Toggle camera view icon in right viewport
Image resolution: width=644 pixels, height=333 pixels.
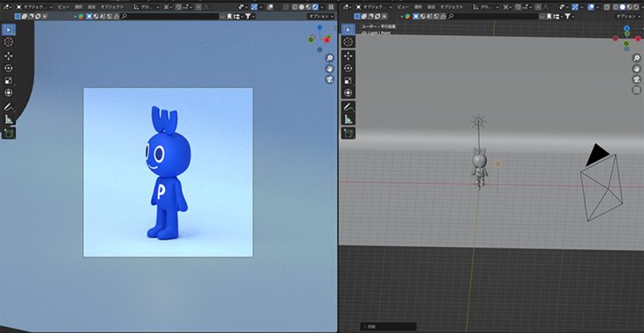(x=636, y=80)
